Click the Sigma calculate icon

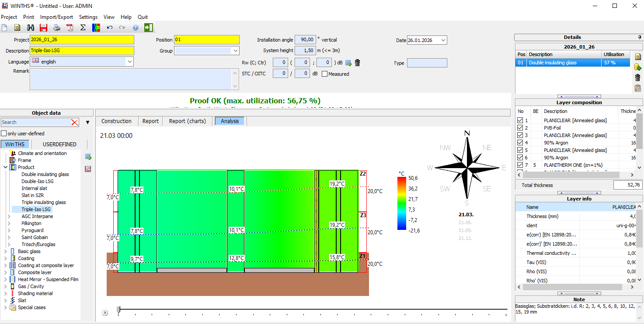pos(83,28)
